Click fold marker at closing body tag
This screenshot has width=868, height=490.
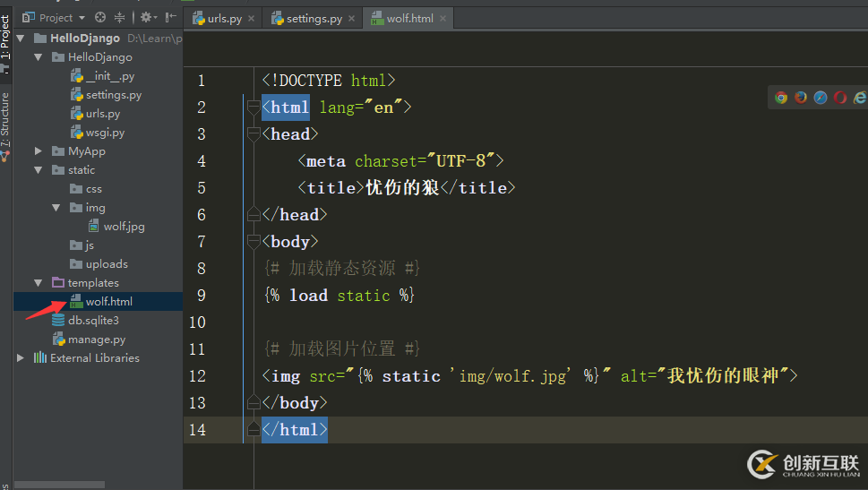[254, 402]
